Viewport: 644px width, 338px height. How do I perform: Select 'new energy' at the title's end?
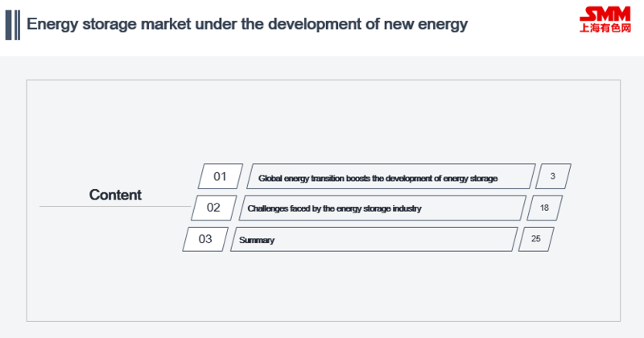coord(426,24)
